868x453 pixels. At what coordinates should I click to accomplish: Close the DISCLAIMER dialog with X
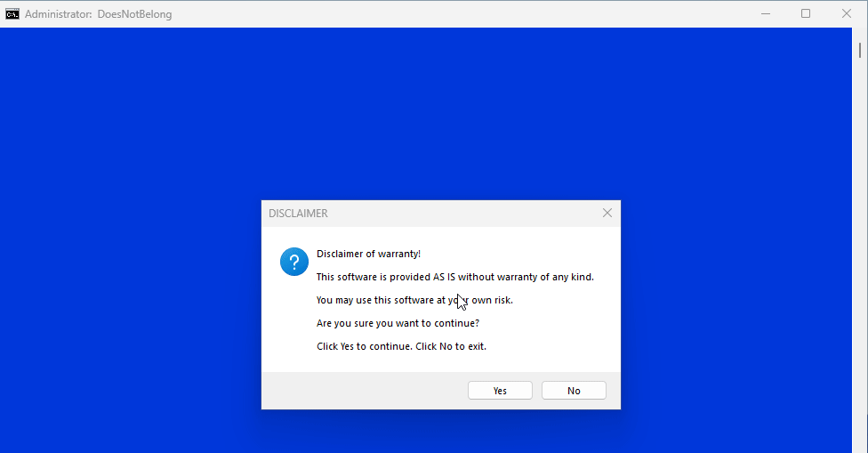point(607,214)
